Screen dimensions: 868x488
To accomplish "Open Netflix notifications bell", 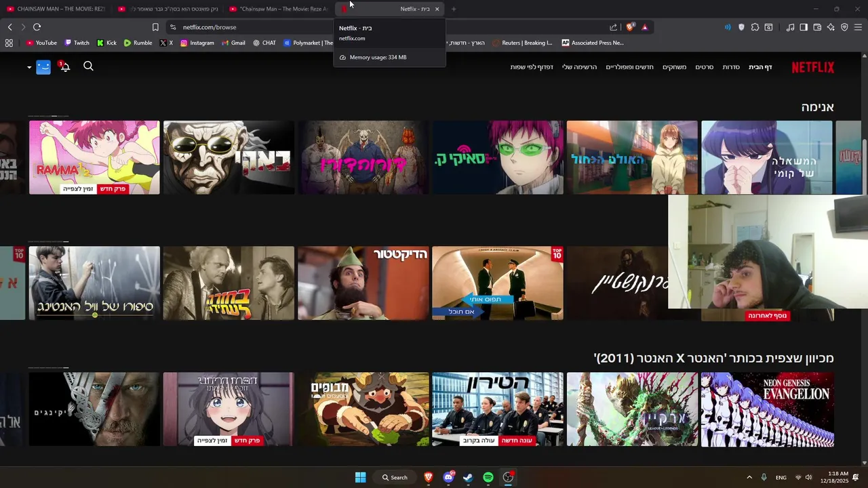I will click(x=64, y=66).
